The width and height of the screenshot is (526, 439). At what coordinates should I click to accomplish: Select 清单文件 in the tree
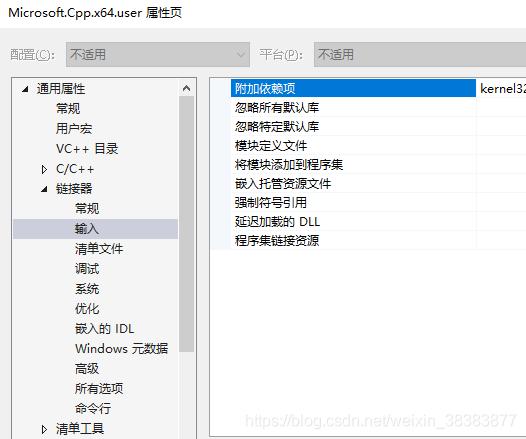(99, 249)
